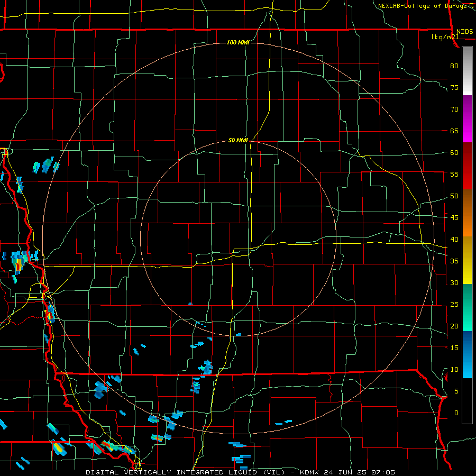
Task: Select the 5 value on the color scale
Action: click(x=456, y=391)
